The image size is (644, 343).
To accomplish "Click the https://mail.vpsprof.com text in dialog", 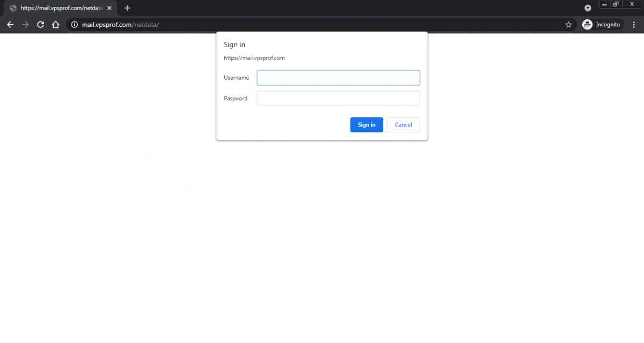I will pyautogui.click(x=254, y=58).
